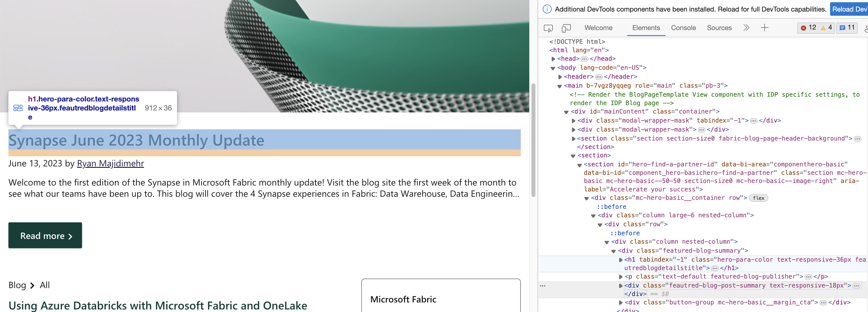Expand the header element in the DOM tree
The width and height of the screenshot is (868, 312).
(560, 76)
